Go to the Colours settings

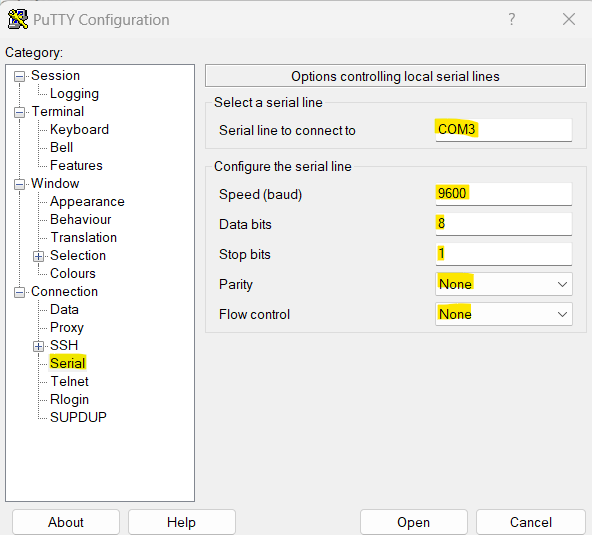pos(73,273)
